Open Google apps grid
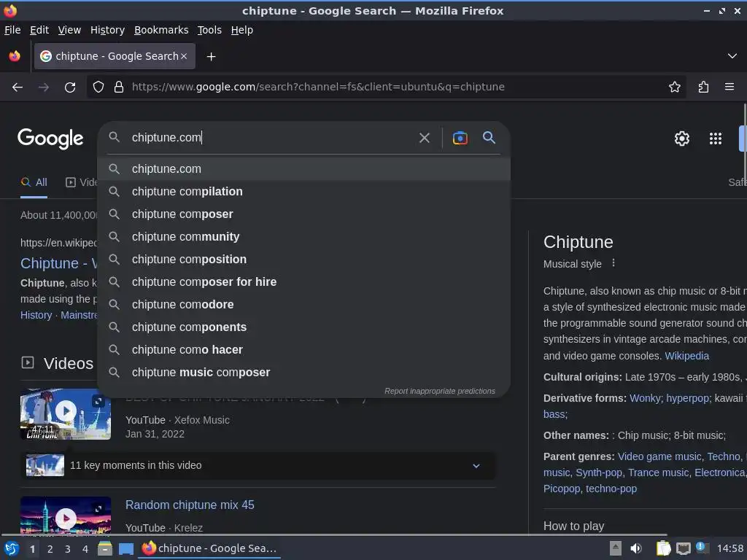747x560 pixels. click(x=715, y=139)
